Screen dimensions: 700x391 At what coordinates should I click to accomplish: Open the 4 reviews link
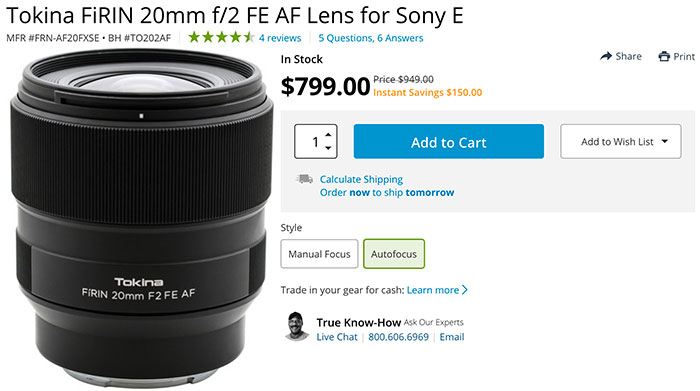click(280, 38)
